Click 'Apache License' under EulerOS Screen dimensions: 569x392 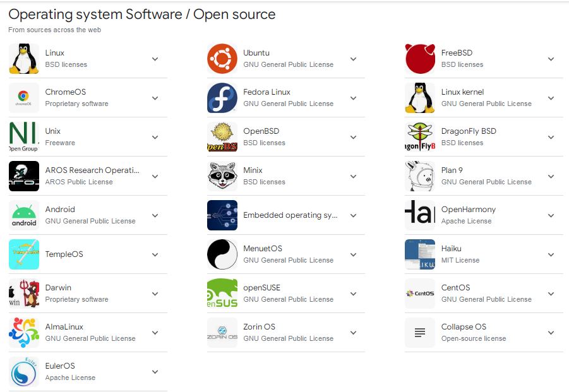point(70,377)
